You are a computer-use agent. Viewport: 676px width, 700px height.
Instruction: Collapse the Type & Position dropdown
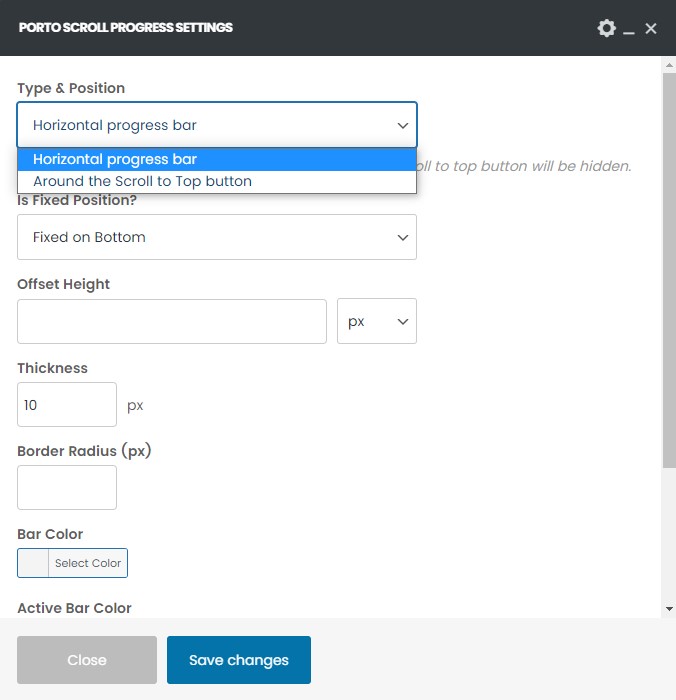[x=216, y=125]
